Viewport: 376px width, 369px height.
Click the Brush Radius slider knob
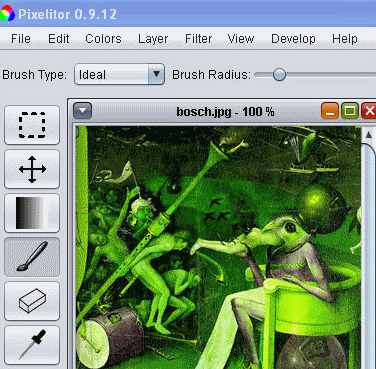tap(279, 74)
